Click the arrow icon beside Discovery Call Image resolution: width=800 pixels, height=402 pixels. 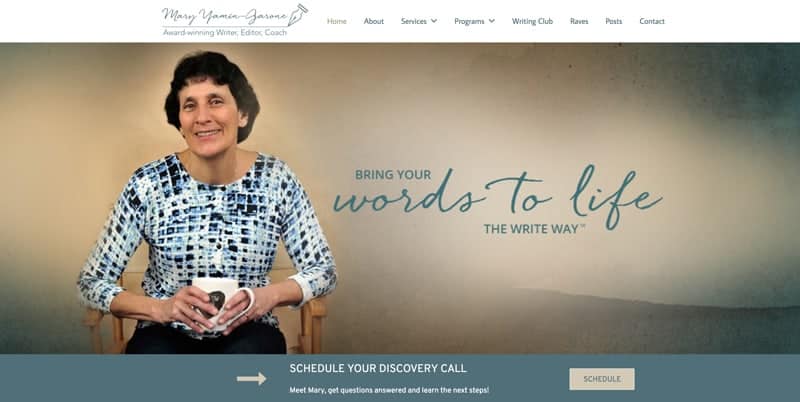pos(252,379)
